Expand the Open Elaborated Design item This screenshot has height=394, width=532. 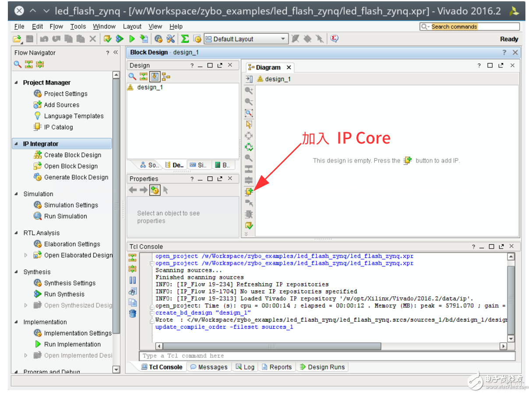point(26,255)
